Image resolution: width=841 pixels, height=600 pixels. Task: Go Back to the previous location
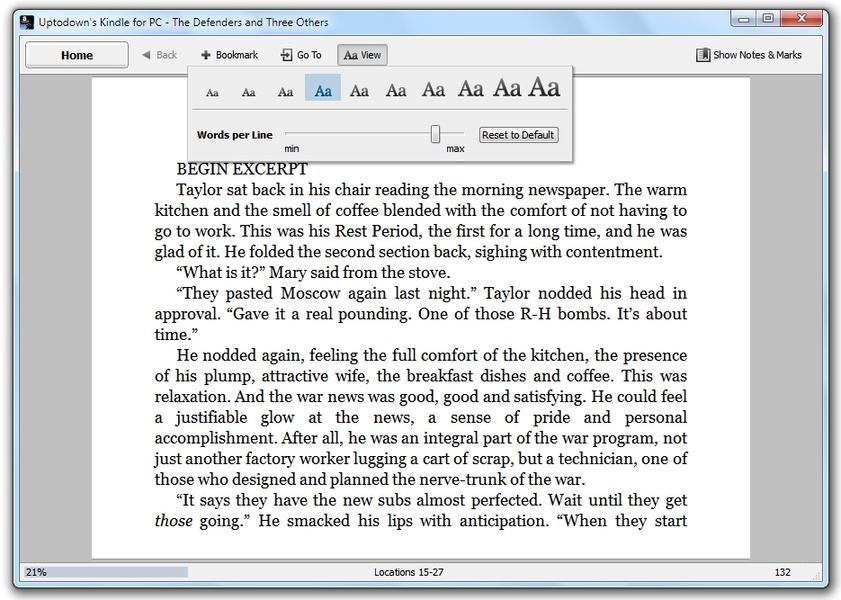point(159,55)
